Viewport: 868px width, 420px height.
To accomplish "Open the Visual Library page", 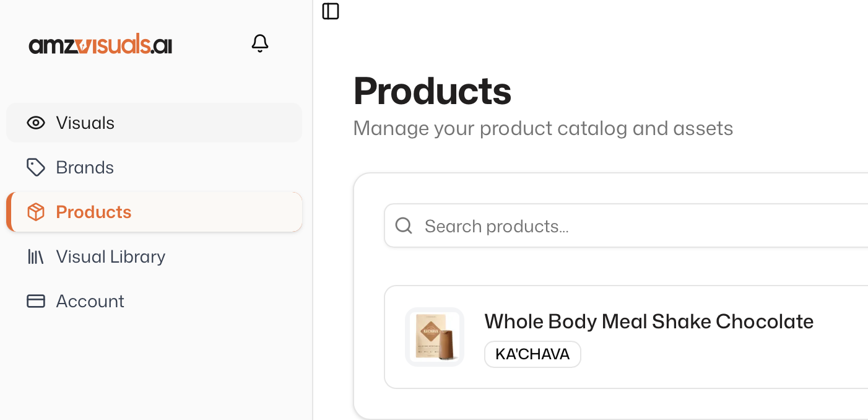I will 110,256.
